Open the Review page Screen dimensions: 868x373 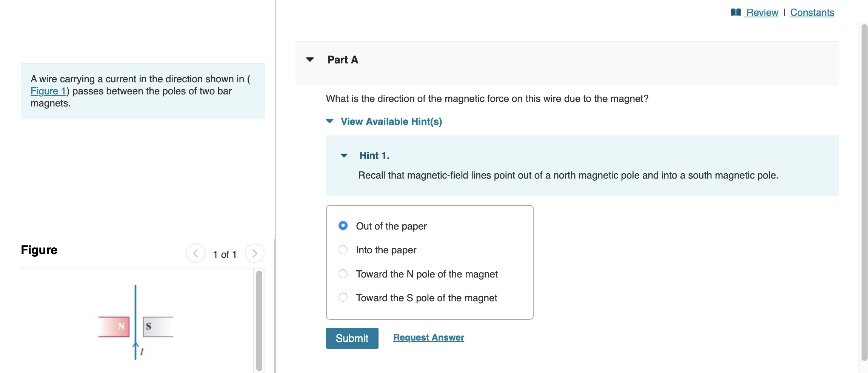(762, 12)
